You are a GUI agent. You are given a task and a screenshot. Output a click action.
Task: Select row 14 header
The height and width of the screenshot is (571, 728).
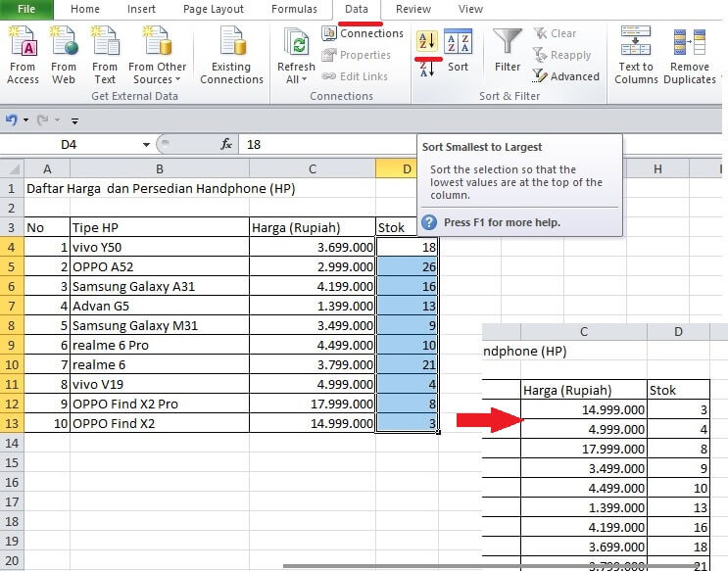[x=12, y=443]
